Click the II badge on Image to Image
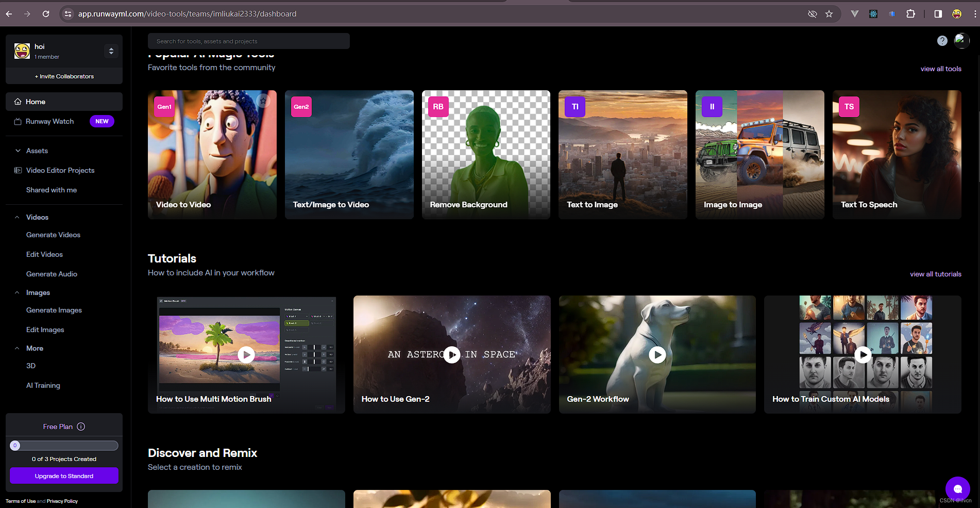 [712, 107]
